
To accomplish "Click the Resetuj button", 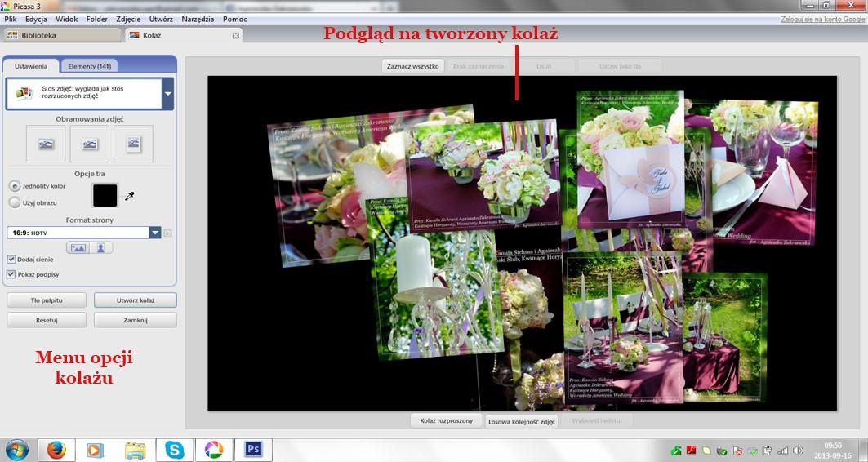I will pos(47,320).
